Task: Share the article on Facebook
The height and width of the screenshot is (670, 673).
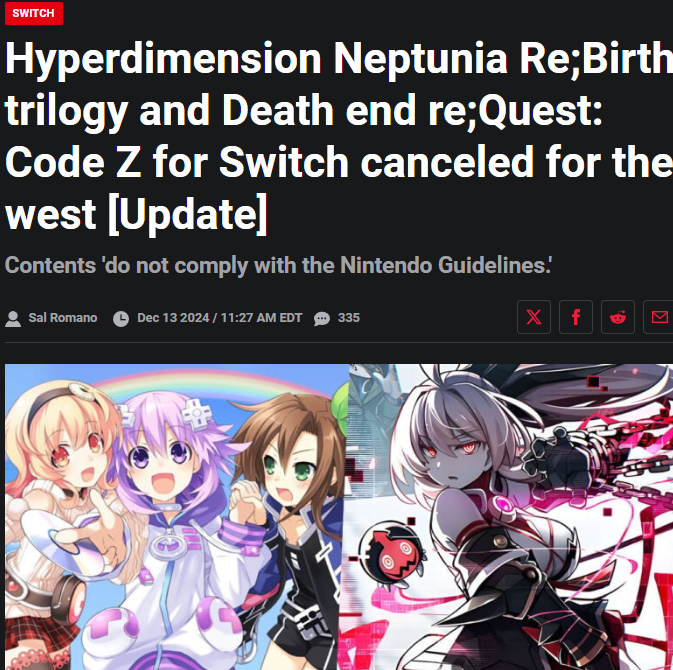Action: click(576, 317)
